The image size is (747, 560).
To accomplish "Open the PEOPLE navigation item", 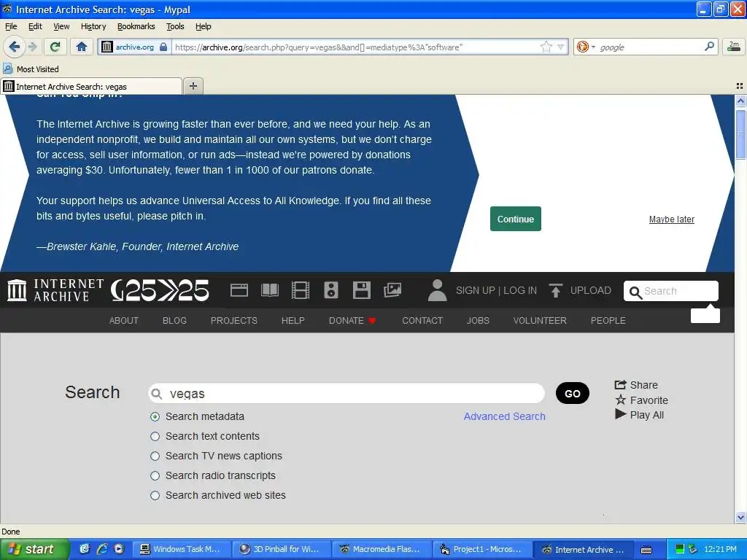I will pyautogui.click(x=608, y=321).
